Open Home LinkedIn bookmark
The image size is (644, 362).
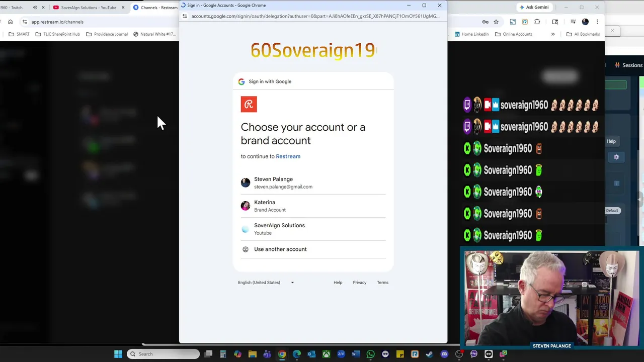click(471, 34)
